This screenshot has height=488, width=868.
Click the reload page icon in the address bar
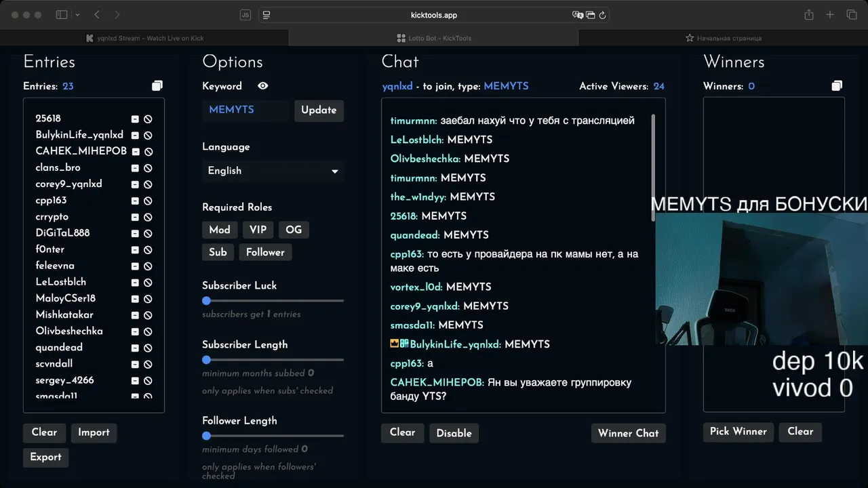pos(602,15)
